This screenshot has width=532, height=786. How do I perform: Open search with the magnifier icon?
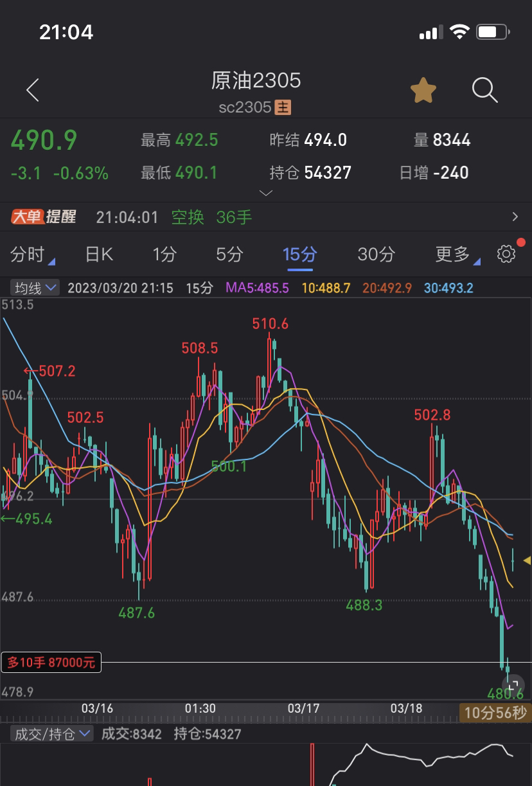click(485, 91)
